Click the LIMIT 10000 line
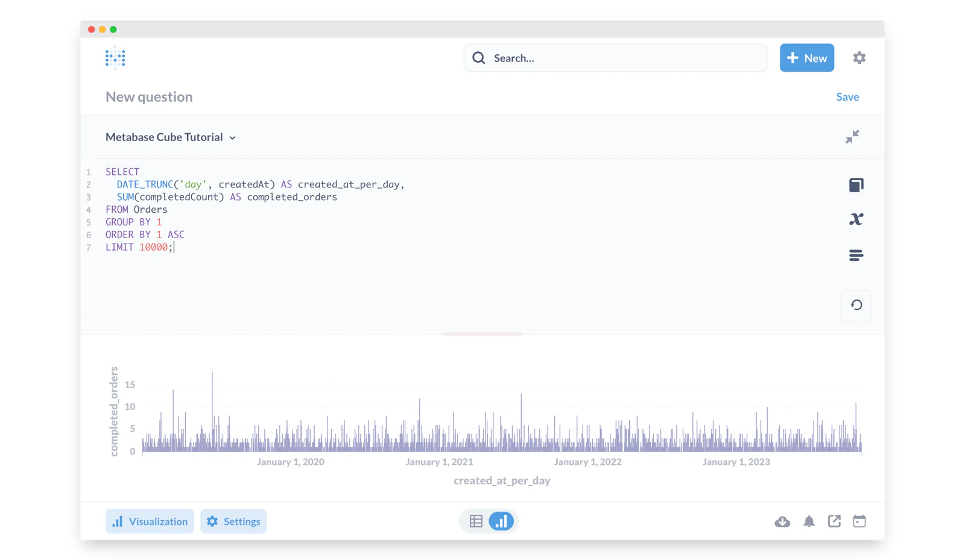This screenshot has height=560, width=965. (139, 248)
